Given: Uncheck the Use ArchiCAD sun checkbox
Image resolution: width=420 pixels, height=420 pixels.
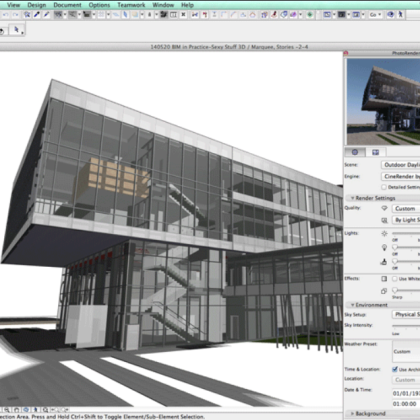Looking at the screenshot, I should [x=395, y=369].
